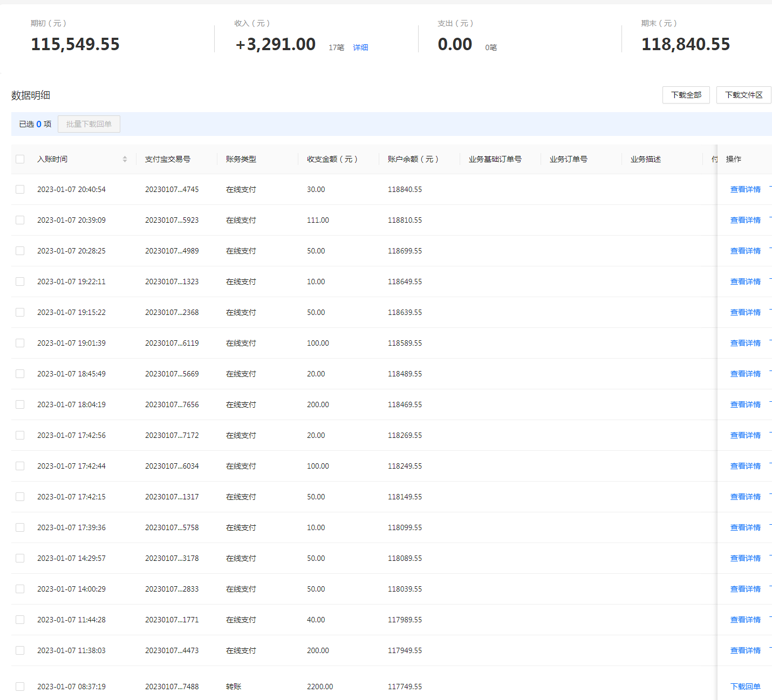Click timestamp 2023-01-07 14:29:57
This screenshot has height=700, width=772.
(x=71, y=558)
